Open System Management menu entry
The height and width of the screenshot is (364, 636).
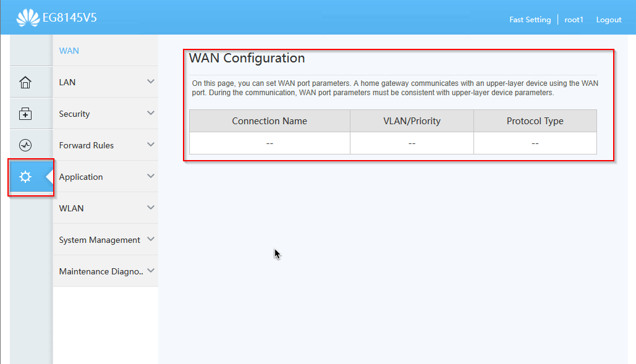point(106,240)
